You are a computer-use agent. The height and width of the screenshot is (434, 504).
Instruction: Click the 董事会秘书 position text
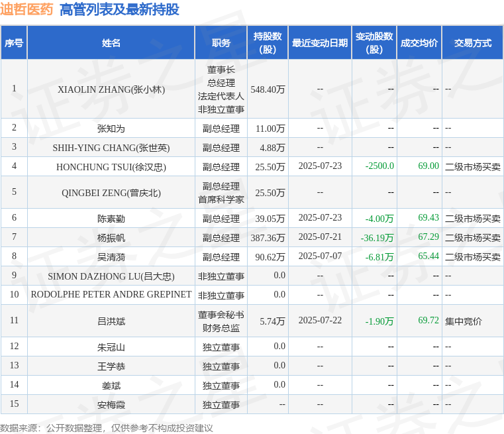(x=221, y=315)
